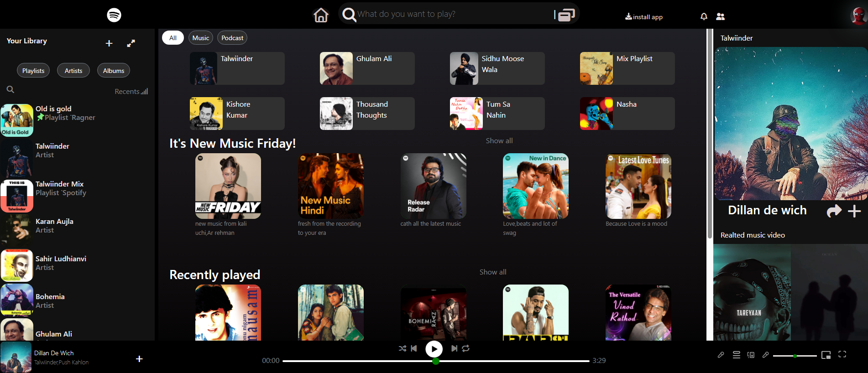The width and height of the screenshot is (868, 373).
Task: Open the Old is gold playlist in the library
Action: coord(78,120)
